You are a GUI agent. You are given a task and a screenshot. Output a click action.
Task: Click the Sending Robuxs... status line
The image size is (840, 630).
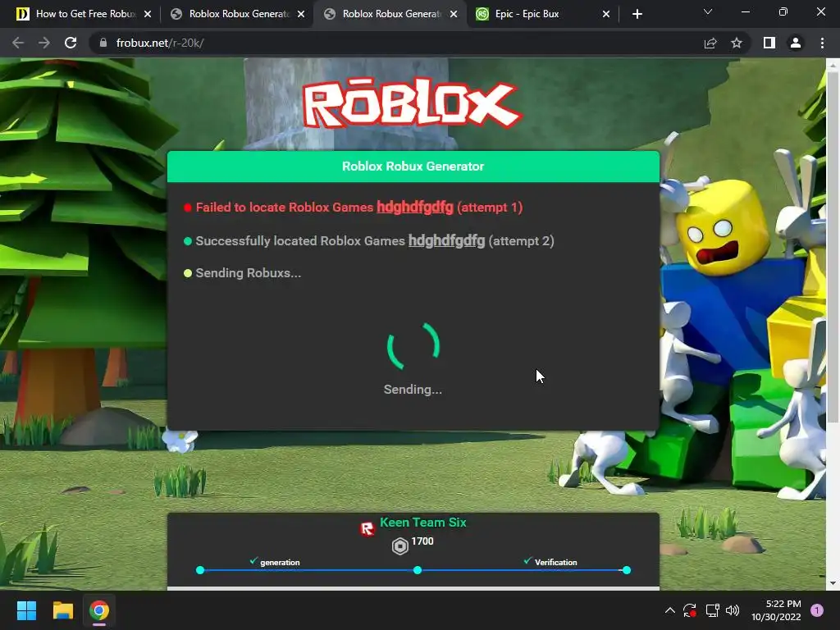[x=248, y=272]
